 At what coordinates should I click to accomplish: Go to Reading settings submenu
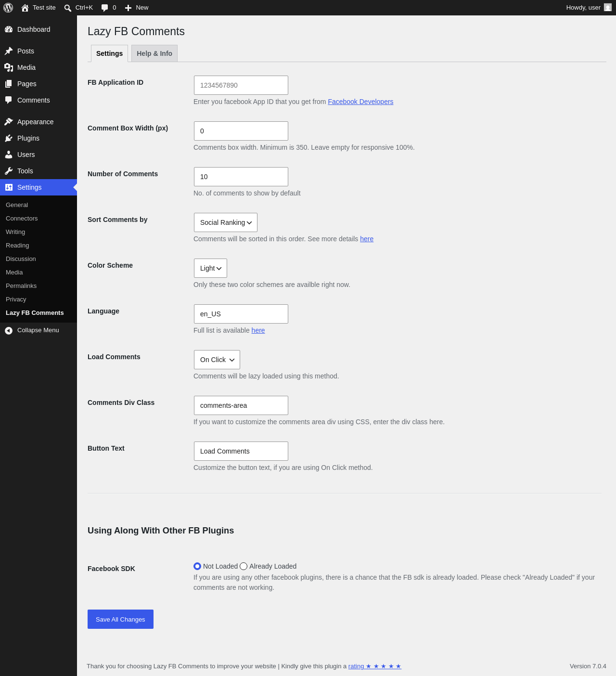[x=17, y=246]
